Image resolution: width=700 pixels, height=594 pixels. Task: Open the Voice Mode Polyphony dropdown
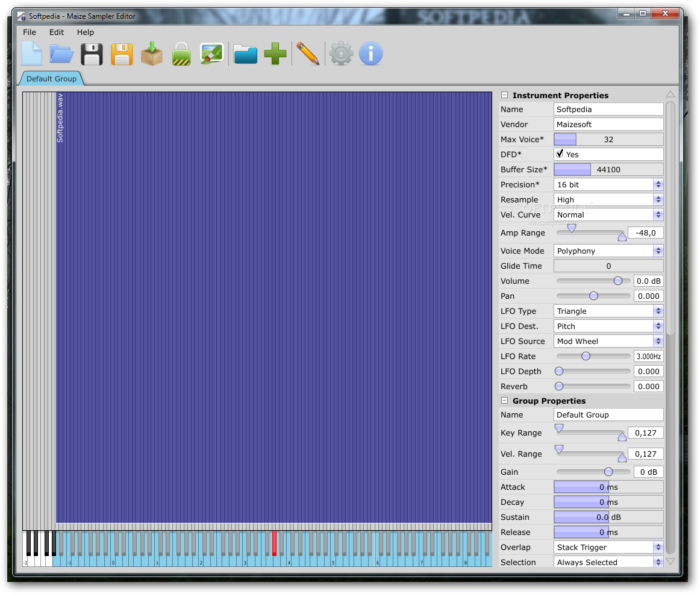pyautogui.click(x=608, y=251)
